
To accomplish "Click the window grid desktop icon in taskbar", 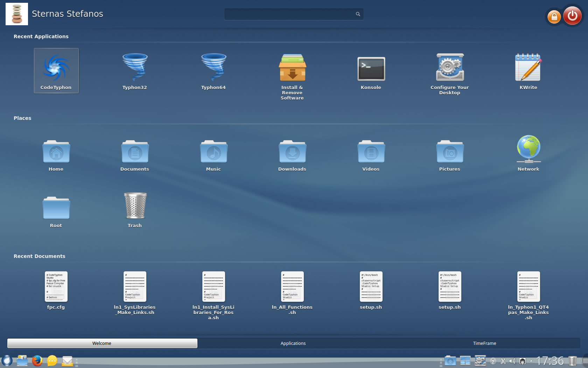I will 465,361.
